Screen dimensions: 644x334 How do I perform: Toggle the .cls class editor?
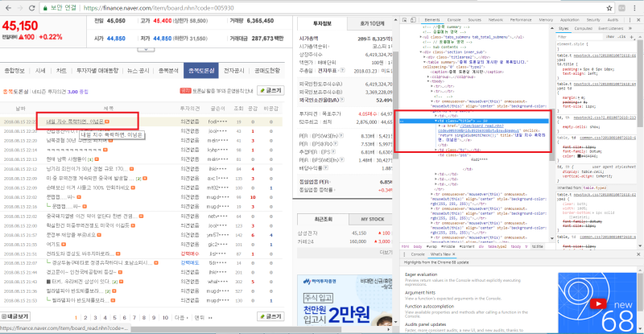pos(621,37)
